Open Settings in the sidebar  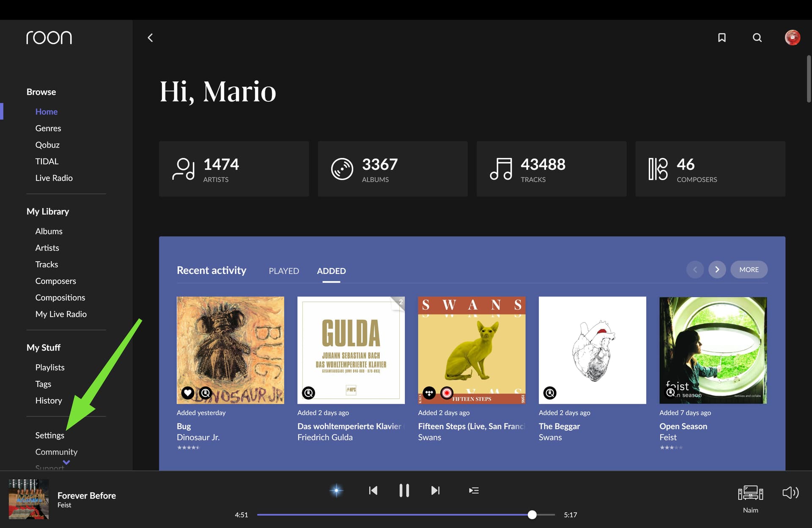coord(49,435)
